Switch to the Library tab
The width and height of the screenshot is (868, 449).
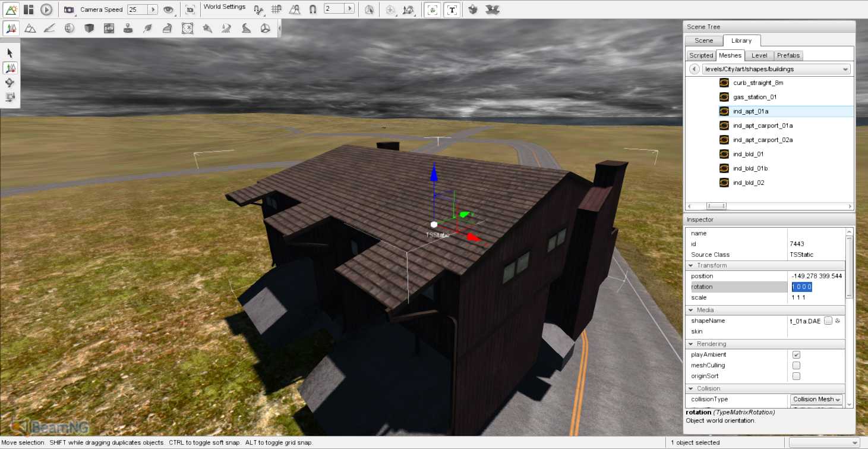[x=741, y=40]
